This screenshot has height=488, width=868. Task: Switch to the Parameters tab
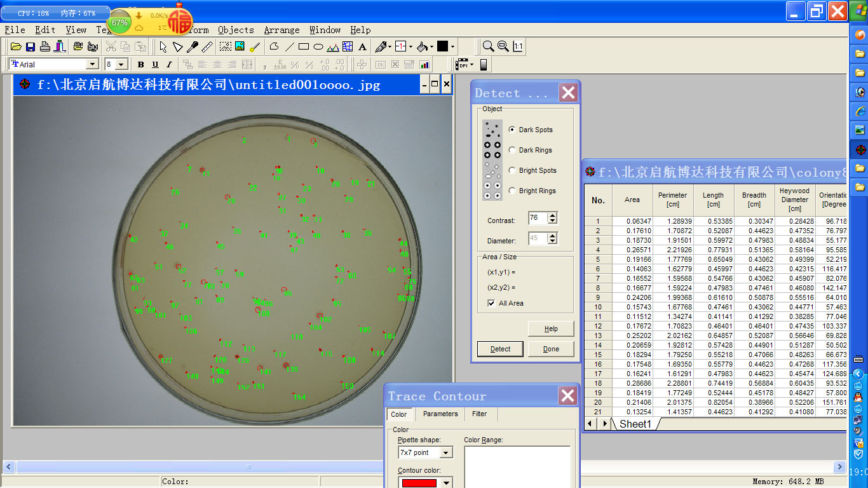click(x=440, y=414)
